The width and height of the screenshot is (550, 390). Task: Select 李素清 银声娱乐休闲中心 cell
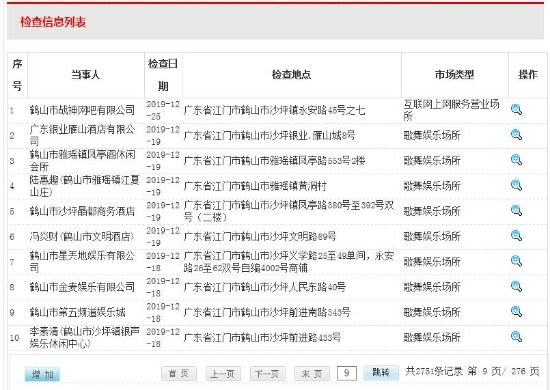85,337
